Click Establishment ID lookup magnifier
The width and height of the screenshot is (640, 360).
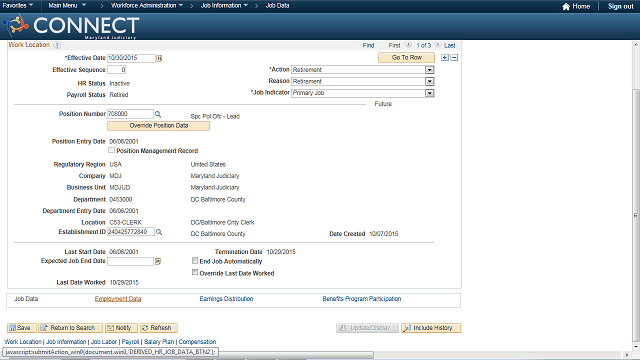[159, 232]
